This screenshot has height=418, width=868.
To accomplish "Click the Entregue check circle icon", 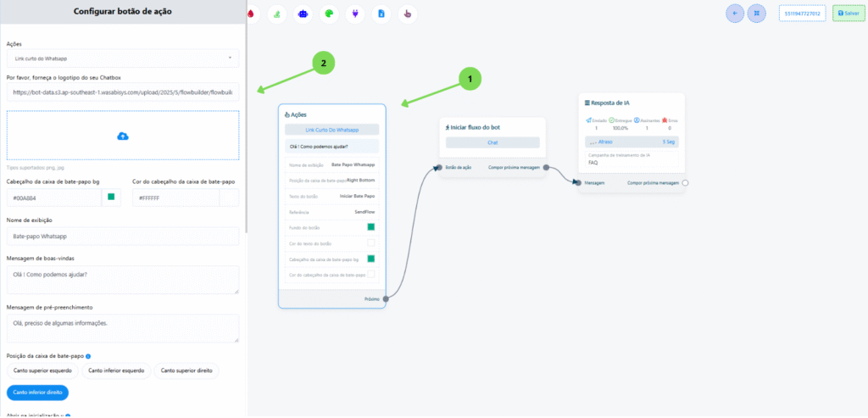I will tap(612, 120).
